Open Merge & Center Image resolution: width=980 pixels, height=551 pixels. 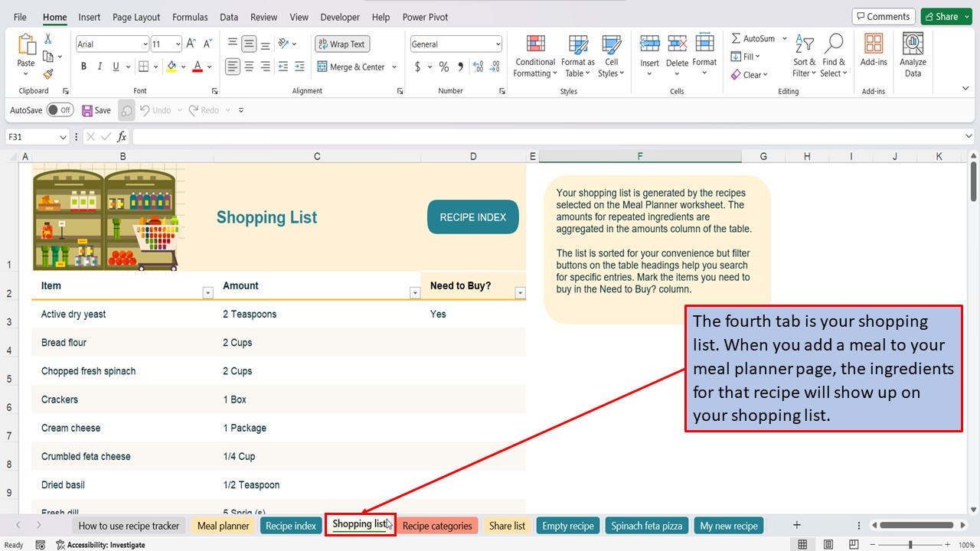click(352, 67)
